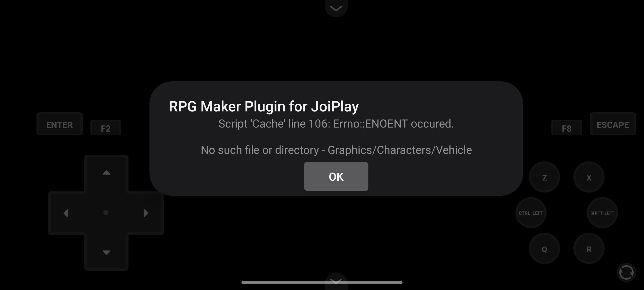644x290 pixels.
Task: Expand the bottom chevron handle
Action: (x=336, y=281)
